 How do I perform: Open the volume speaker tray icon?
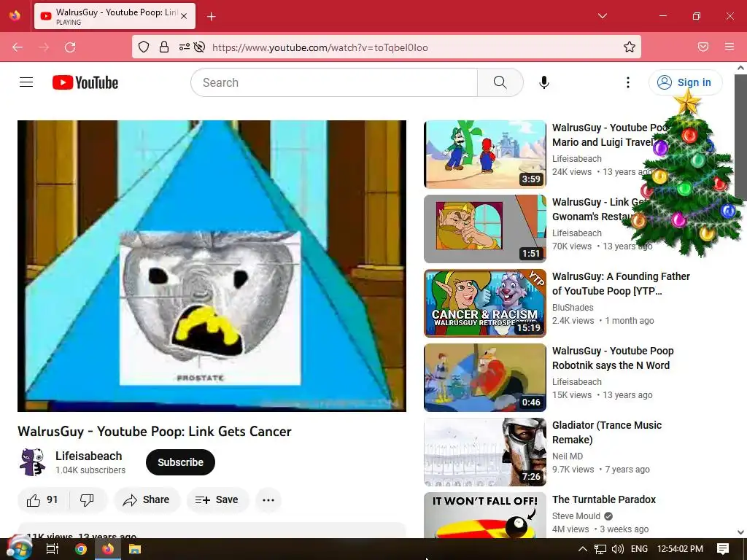pos(617,549)
